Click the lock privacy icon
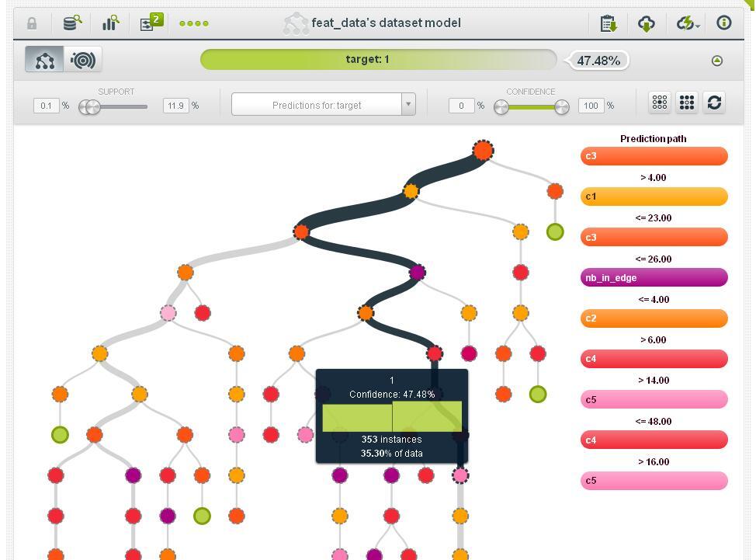Viewport: 756px width, 560px height. pyautogui.click(x=32, y=23)
